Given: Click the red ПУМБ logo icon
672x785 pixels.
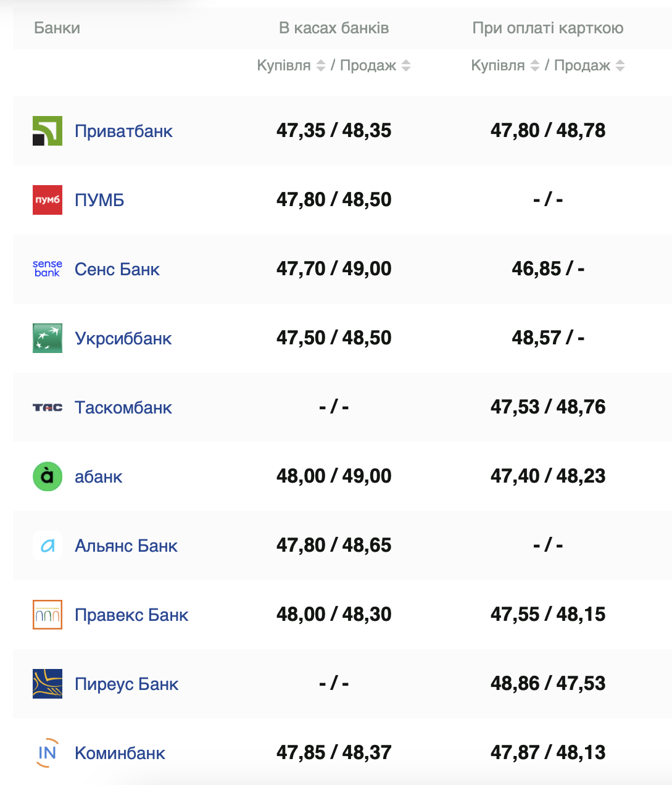Looking at the screenshot, I should tap(48, 200).
